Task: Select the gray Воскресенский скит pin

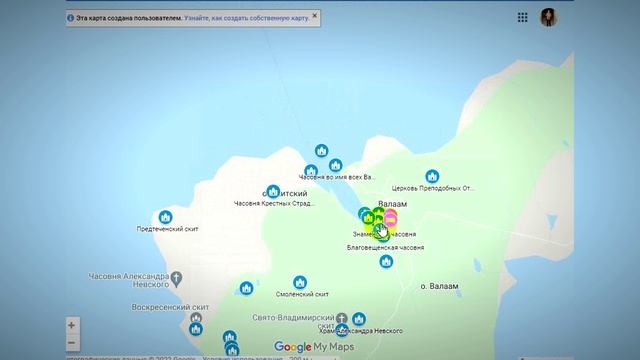Action: 196,317
